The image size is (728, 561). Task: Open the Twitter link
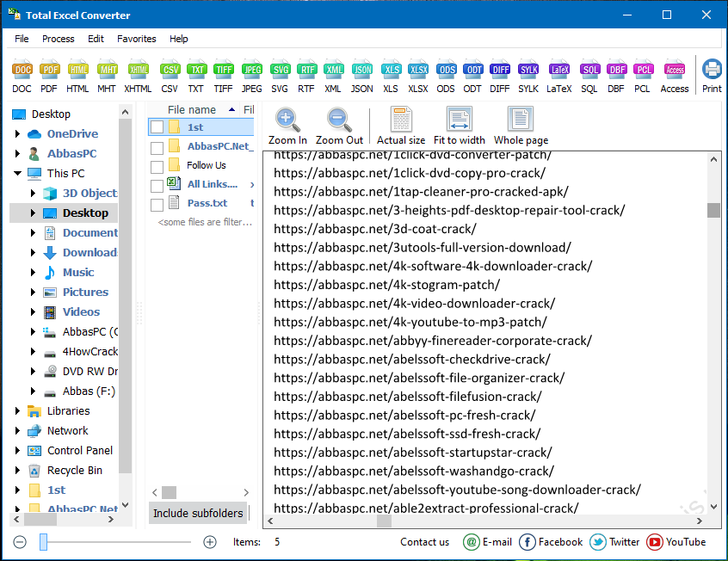(x=614, y=542)
